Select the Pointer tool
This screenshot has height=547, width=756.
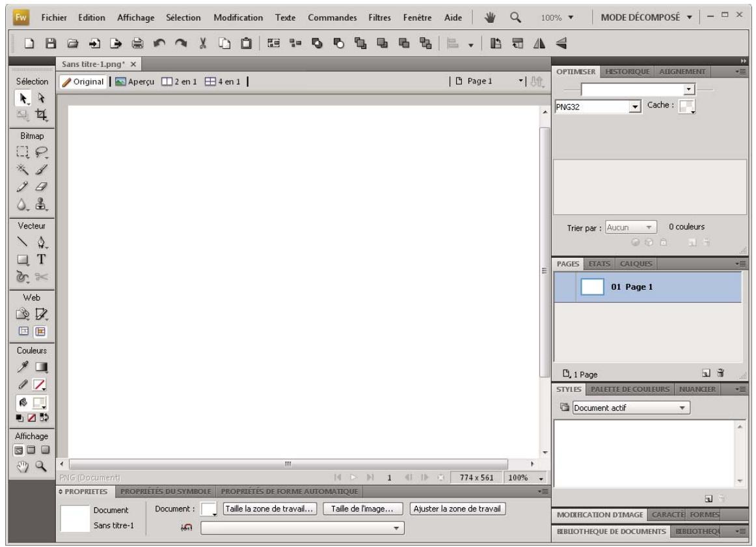[x=23, y=98]
